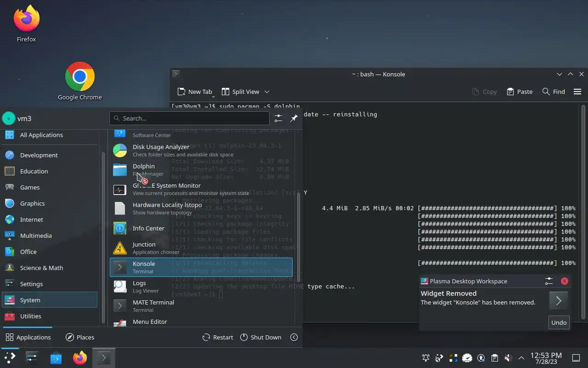Click Paste in Konsole toolbar
588x368 pixels.
[x=520, y=92]
